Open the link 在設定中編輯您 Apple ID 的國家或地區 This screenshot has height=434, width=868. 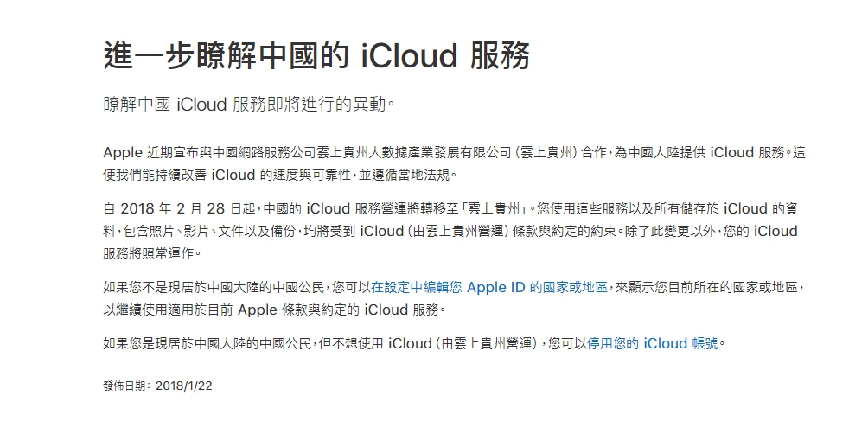[x=489, y=287]
